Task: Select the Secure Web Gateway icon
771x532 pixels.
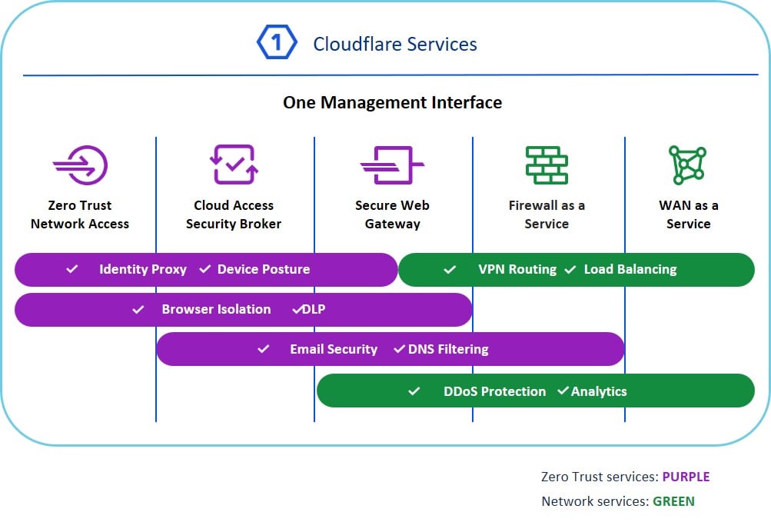Action: tap(392, 165)
